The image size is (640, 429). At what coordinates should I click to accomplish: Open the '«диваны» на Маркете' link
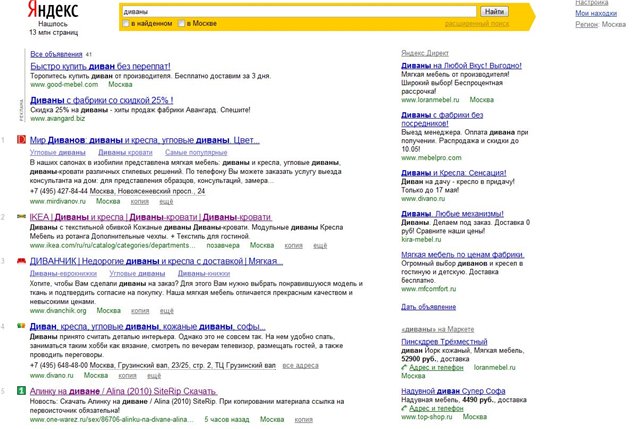(438, 329)
